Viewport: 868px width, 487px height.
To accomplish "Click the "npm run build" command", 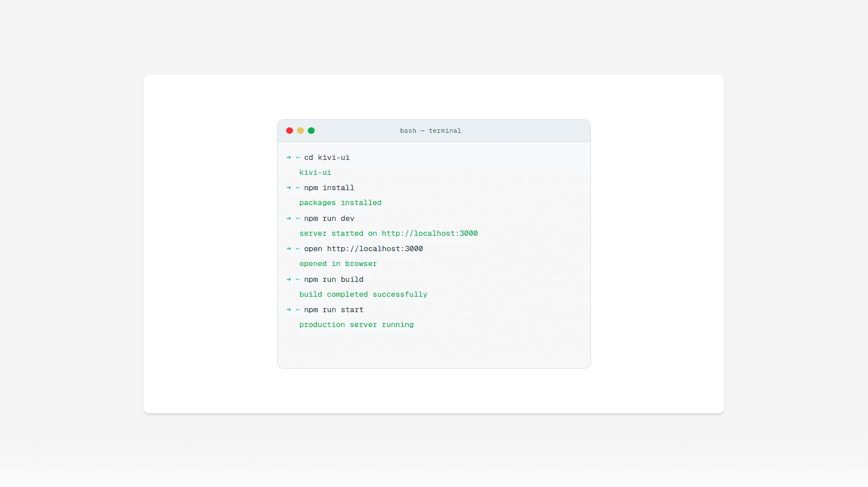I will click(334, 280).
